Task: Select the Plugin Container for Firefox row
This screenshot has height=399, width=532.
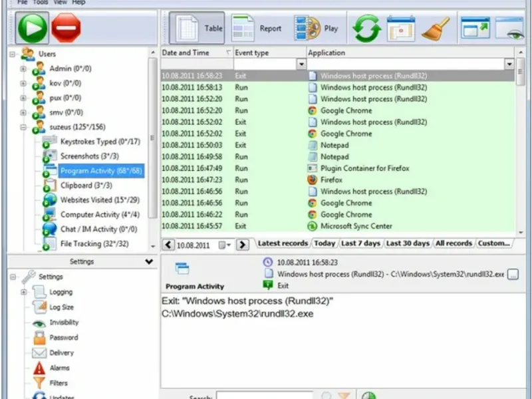Action: [x=338, y=168]
